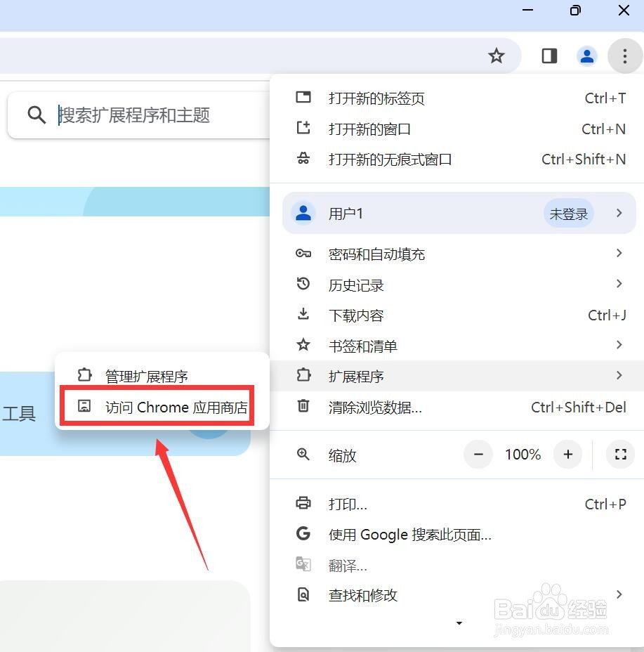The image size is (644, 652).
Task: Click 用户1 未登录 profile entry
Action: tap(421, 213)
